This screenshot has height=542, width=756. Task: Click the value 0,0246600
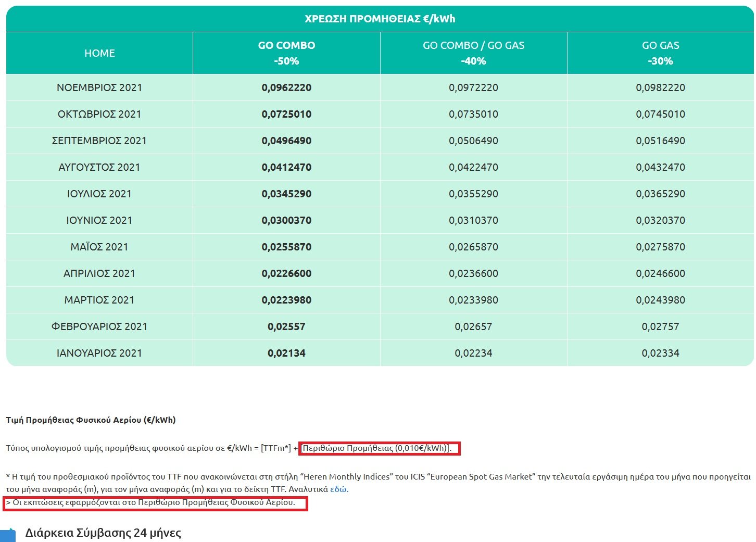[660, 273]
